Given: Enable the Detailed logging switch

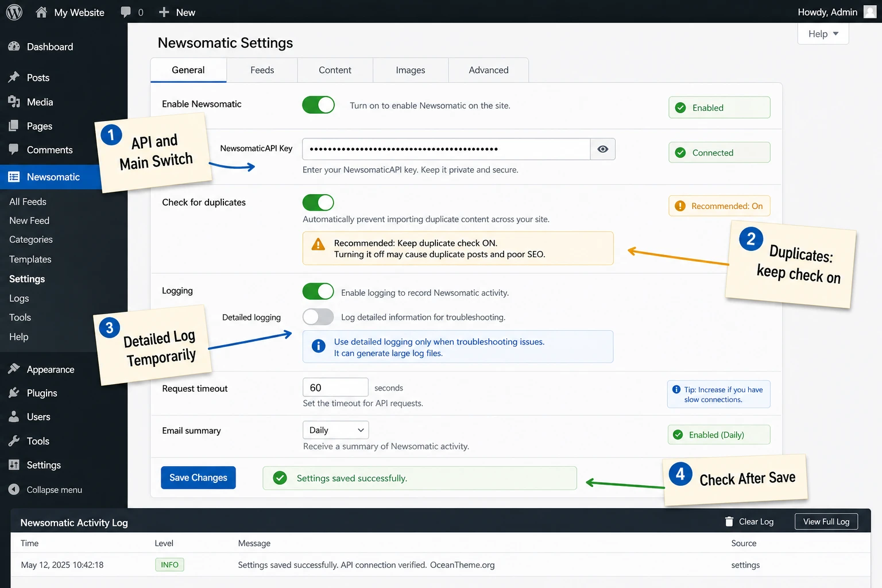Looking at the screenshot, I should click(x=318, y=317).
